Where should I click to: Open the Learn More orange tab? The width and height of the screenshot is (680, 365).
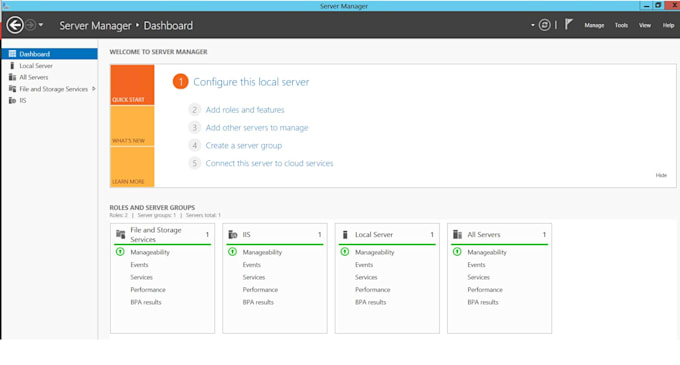click(132, 167)
